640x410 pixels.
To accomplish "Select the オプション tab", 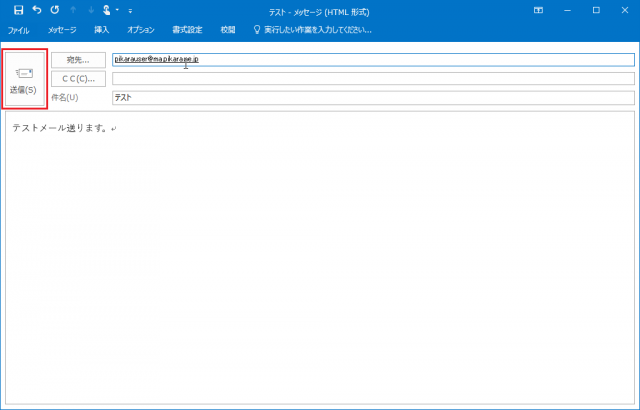I will pyautogui.click(x=141, y=30).
